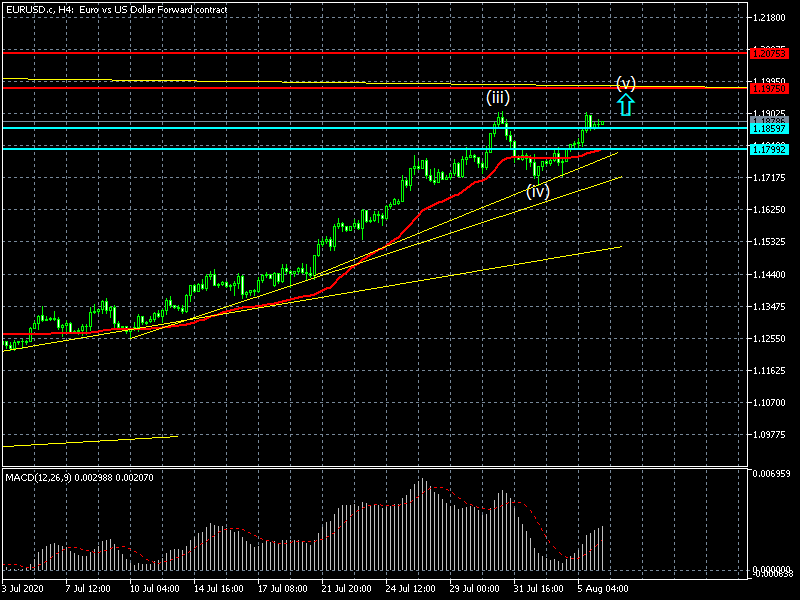Click the cyan 1.17992 price tag
Viewport: 800px width, 600px height.
pos(770,149)
